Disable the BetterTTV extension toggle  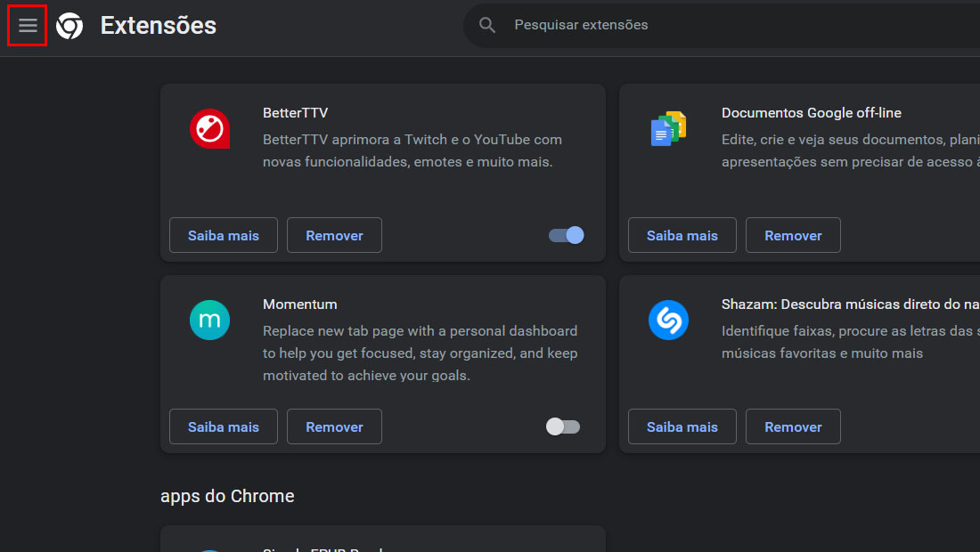567,235
